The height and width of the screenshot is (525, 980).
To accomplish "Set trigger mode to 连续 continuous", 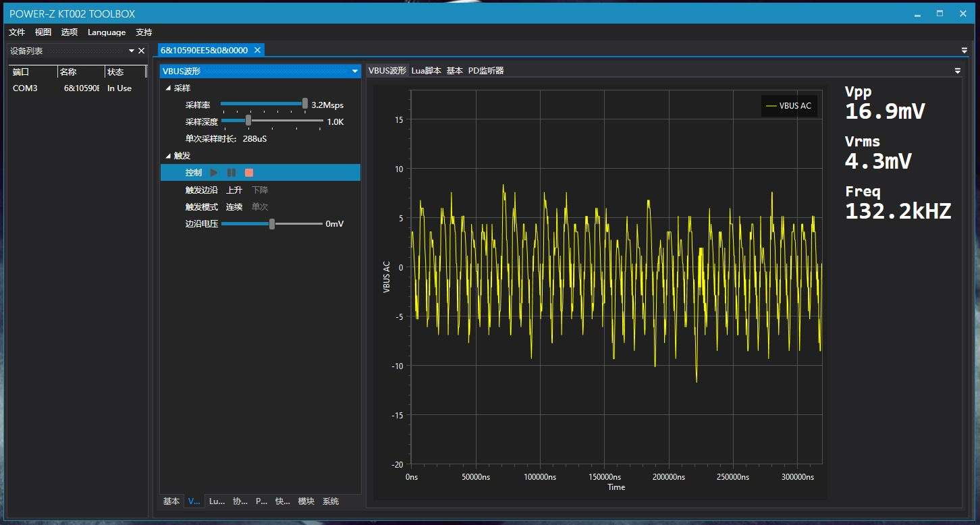I will [x=234, y=206].
